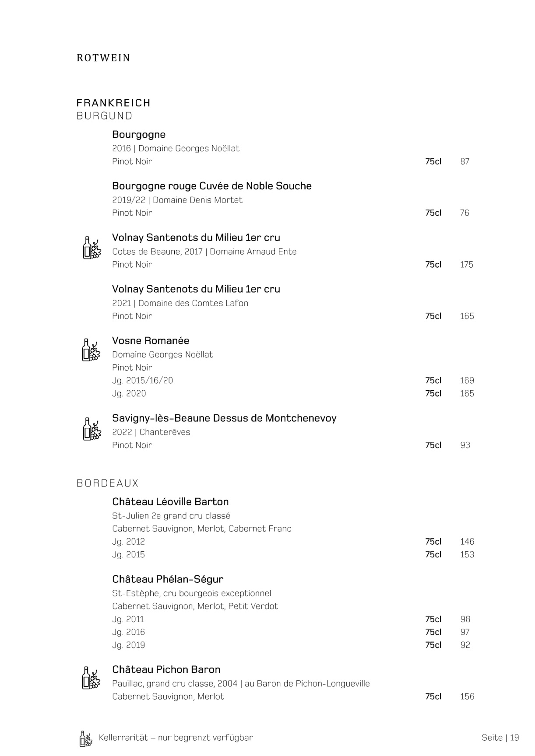This screenshot has width=535, height=756.
Task: Click the Kellerrarität legend icon in the footer
Action: pos(86,738)
